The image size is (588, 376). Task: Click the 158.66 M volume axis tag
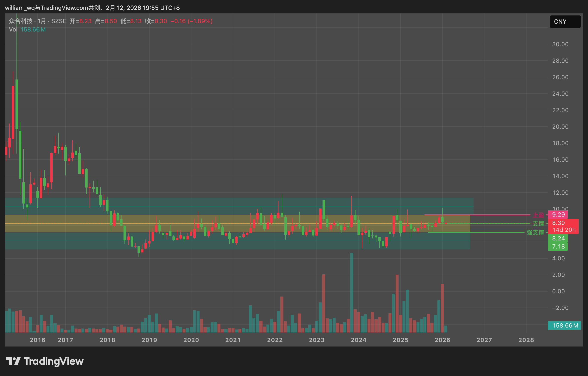point(565,326)
